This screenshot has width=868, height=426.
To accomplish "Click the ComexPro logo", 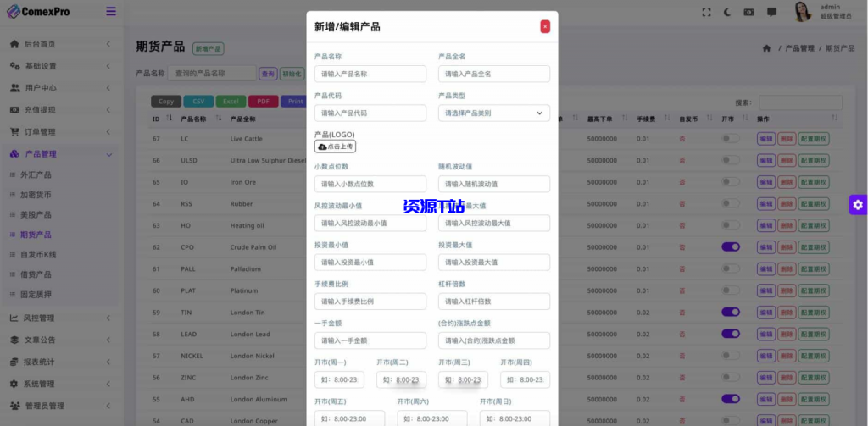I will [38, 11].
